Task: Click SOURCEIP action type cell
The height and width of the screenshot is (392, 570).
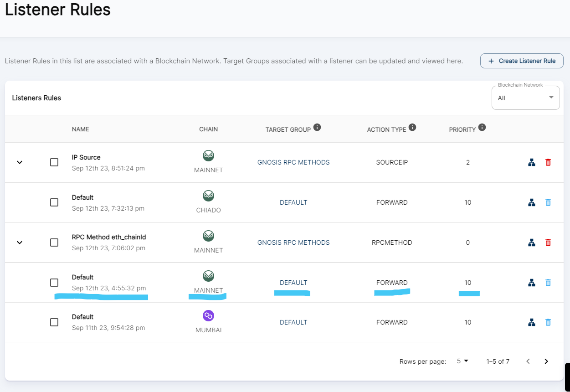Action: pos(392,162)
